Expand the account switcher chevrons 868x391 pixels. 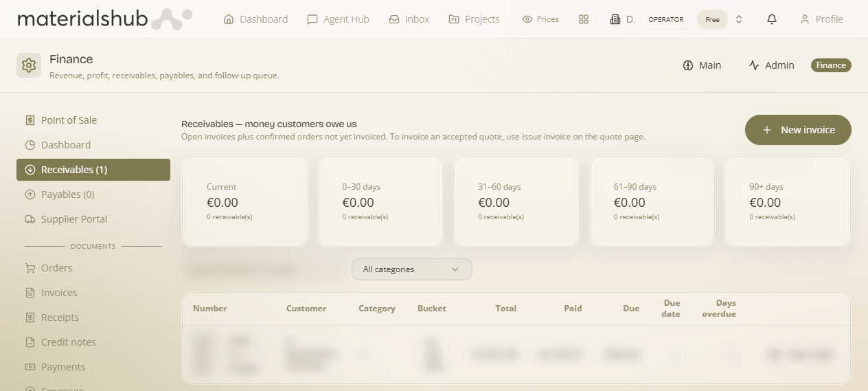[x=739, y=19]
